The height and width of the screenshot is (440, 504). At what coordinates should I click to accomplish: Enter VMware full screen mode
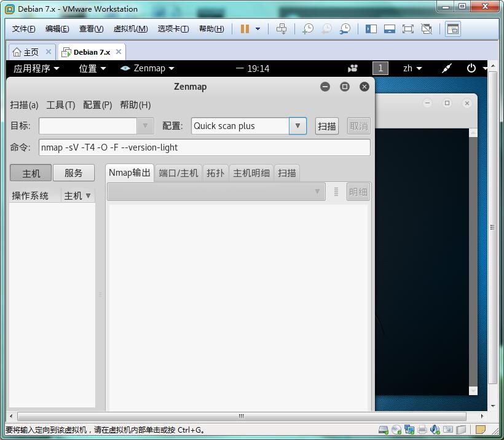click(408, 29)
